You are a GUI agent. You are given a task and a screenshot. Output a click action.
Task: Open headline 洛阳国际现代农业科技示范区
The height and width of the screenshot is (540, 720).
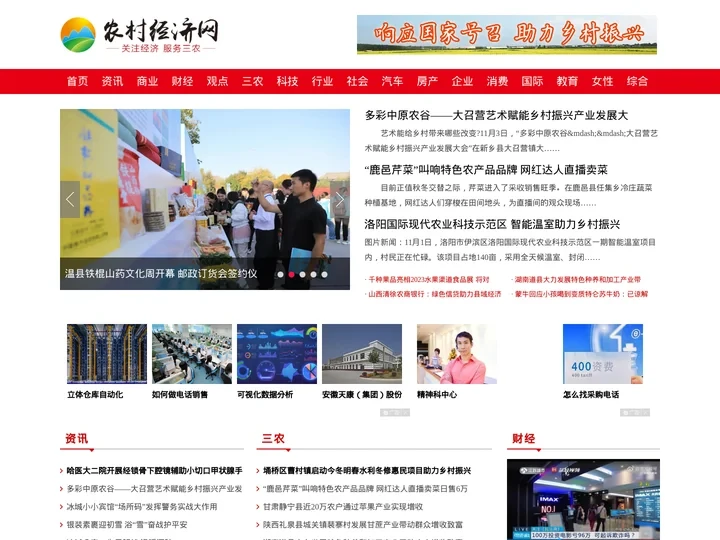pyautogui.click(x=492, y=225)
